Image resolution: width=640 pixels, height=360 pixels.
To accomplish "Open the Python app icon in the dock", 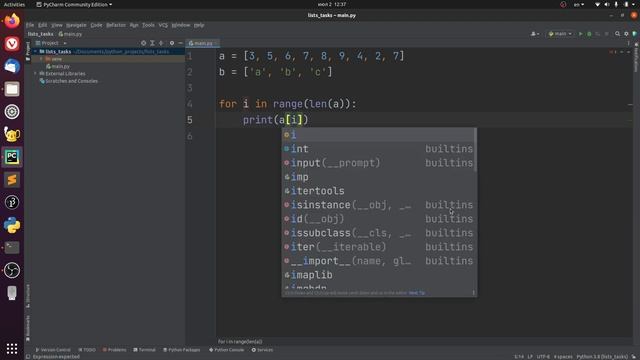I will coord(12,225).
